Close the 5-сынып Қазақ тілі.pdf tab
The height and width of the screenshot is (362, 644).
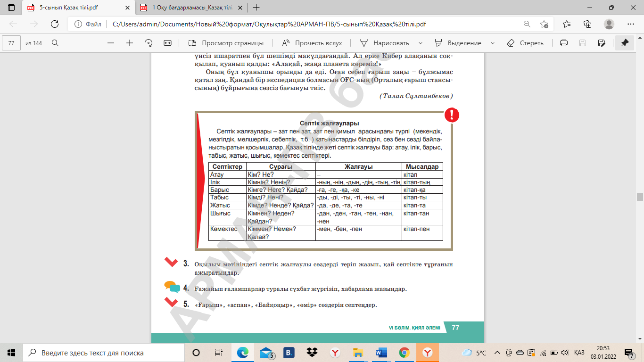tap(127, 8)
